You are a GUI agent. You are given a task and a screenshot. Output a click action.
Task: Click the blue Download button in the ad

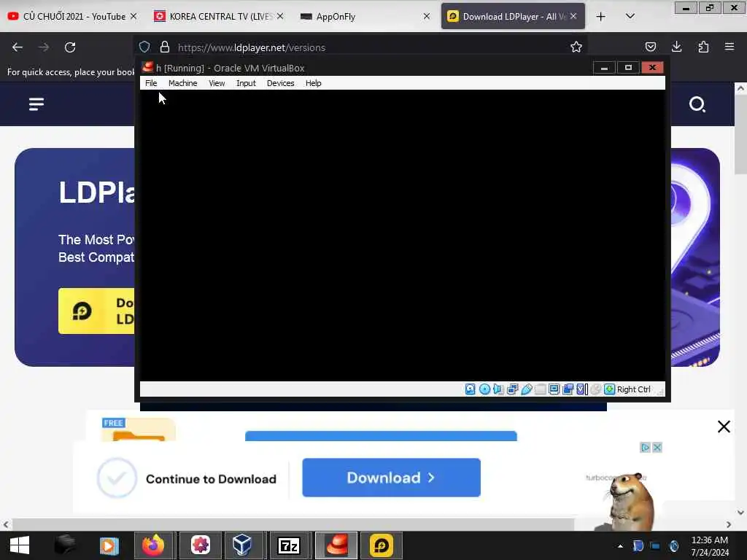pyautogui.click(x=391, y=478)
